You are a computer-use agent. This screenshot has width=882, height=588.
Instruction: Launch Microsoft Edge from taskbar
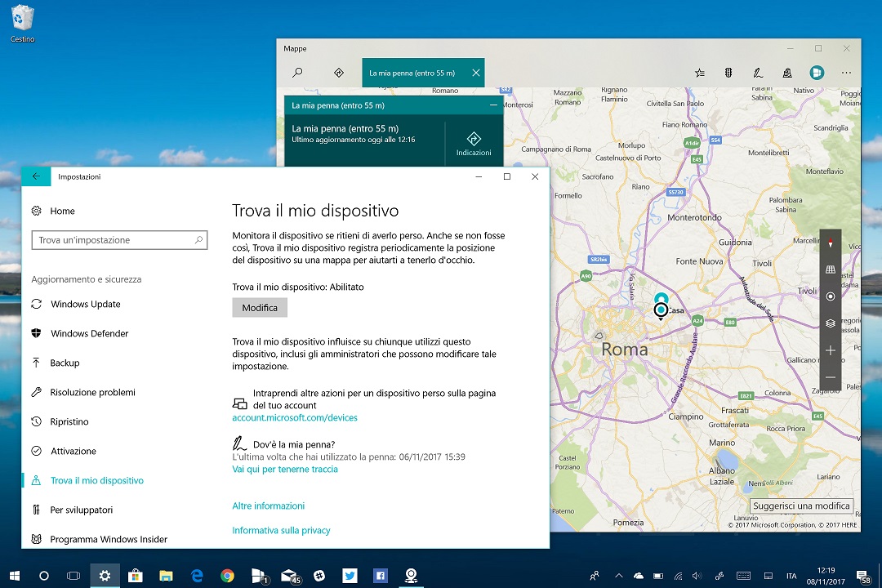point(196,576)
